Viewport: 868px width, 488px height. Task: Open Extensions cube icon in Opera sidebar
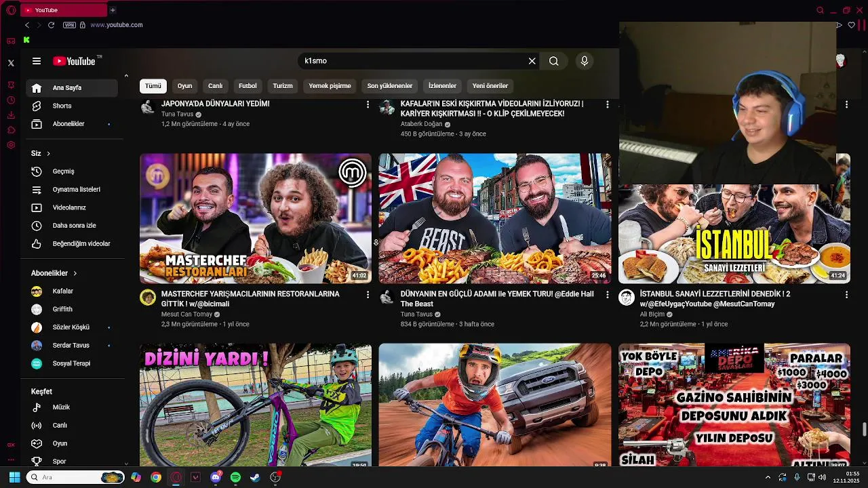[11, 130]
